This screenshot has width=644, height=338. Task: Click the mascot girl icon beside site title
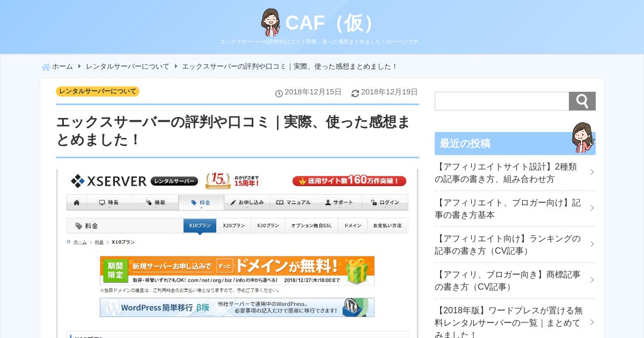pyautogui.click(x=271, y=23)
